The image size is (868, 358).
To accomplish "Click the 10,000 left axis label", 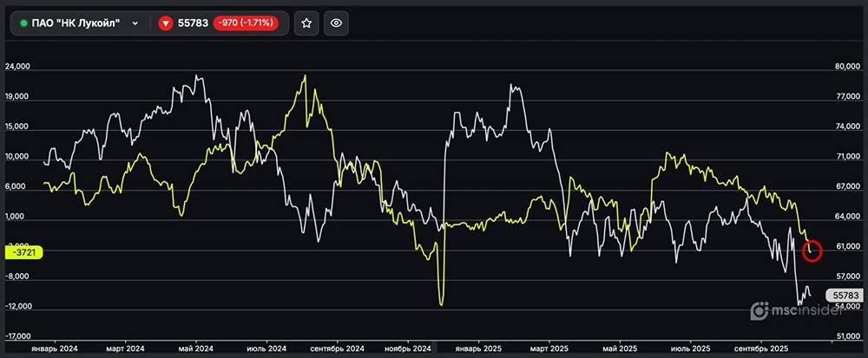I will (17, 157).
